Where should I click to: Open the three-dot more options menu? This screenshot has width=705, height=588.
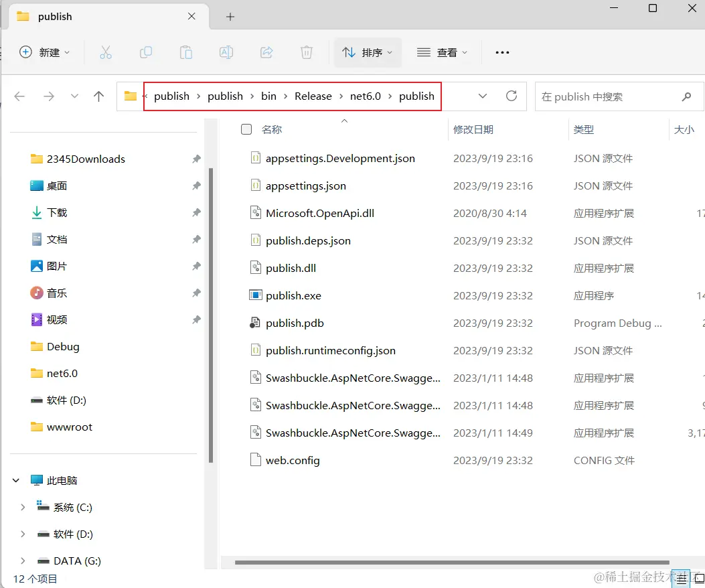click(x=502, y=53)
